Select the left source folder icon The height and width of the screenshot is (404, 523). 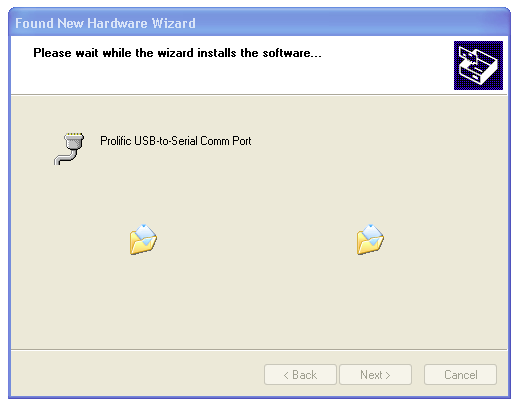[143, 240]
